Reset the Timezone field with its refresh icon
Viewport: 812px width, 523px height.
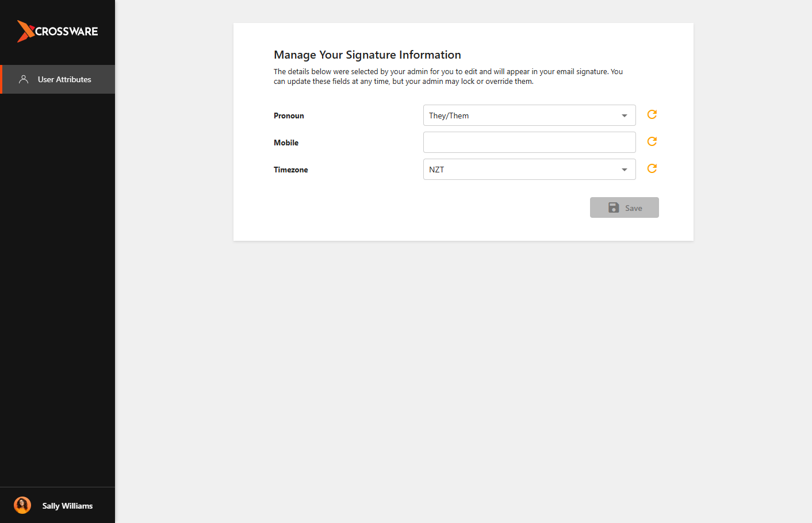pyautogui.click(x=652, y=168)
